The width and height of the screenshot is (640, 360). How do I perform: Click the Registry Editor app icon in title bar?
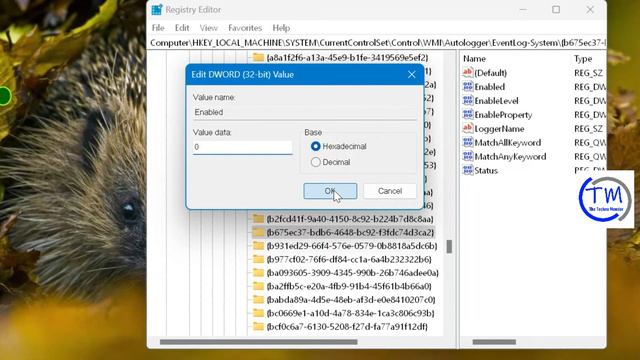pyautogui.click(x=157, y=9)
